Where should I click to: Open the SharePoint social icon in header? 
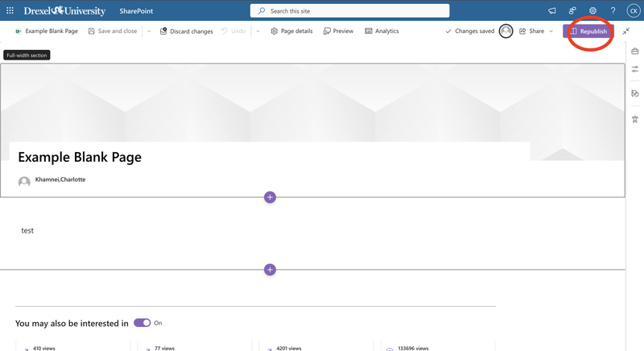pyautogui.click(x=572, y=11)
